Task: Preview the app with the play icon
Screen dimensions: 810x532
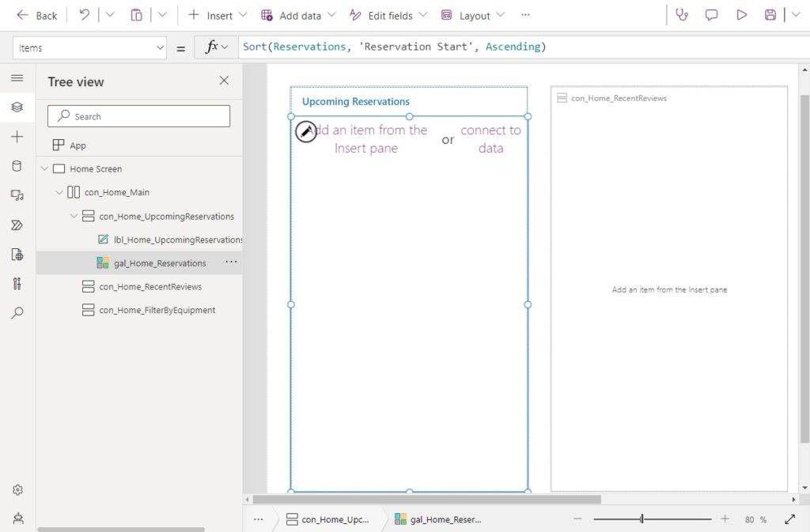Action: click(744, 14)
